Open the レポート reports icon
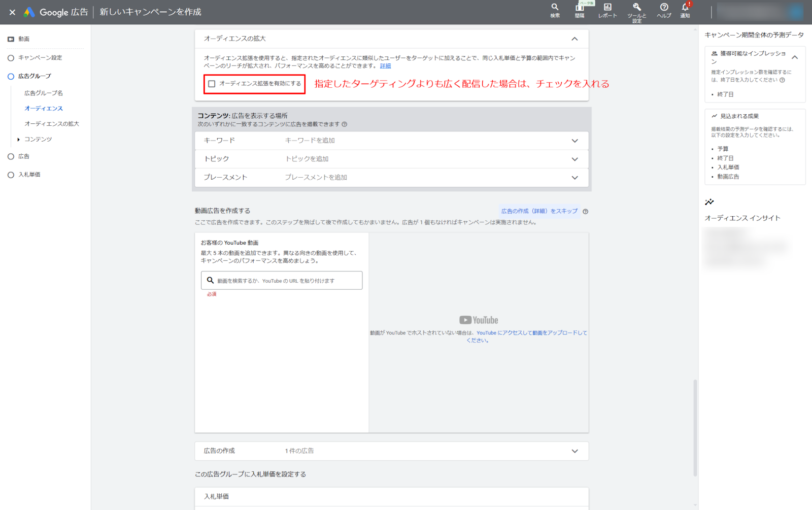The width and height of the screenshot is (812, 510). 607,10
